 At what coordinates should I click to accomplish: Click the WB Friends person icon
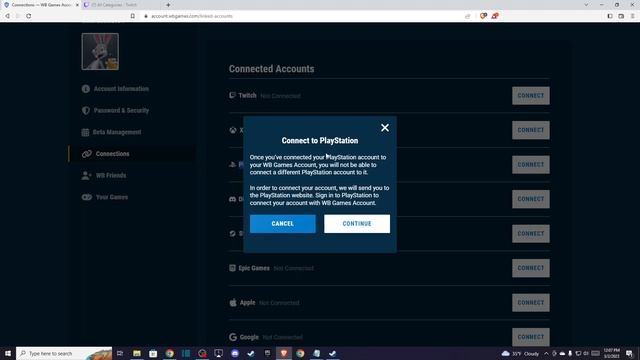[x=86, y=175]
